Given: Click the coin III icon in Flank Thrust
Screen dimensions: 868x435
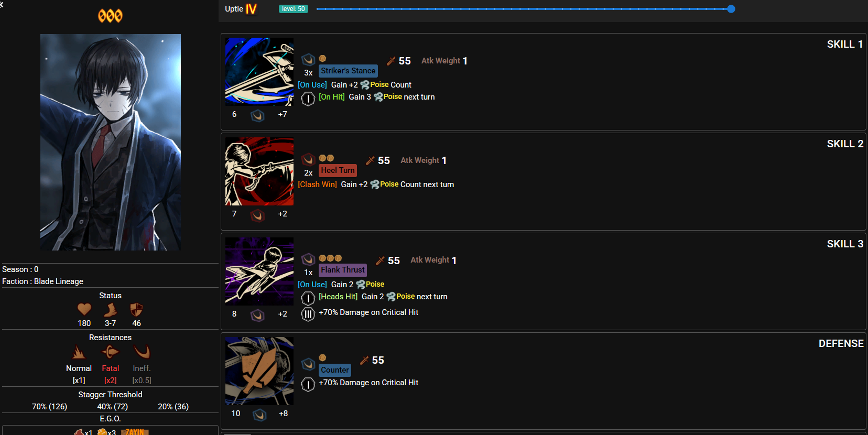Looking at the screenshot, I should [308, 314].
